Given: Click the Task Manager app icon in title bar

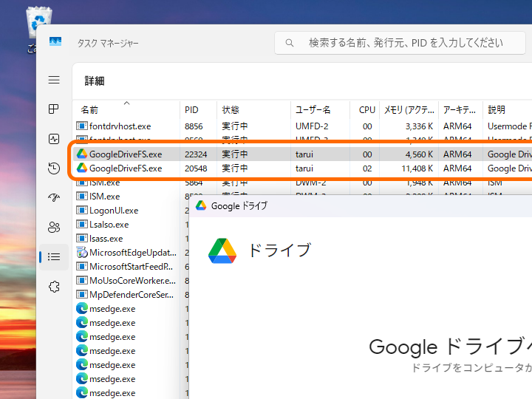Looking at the screenshot, I should [55, 42].
